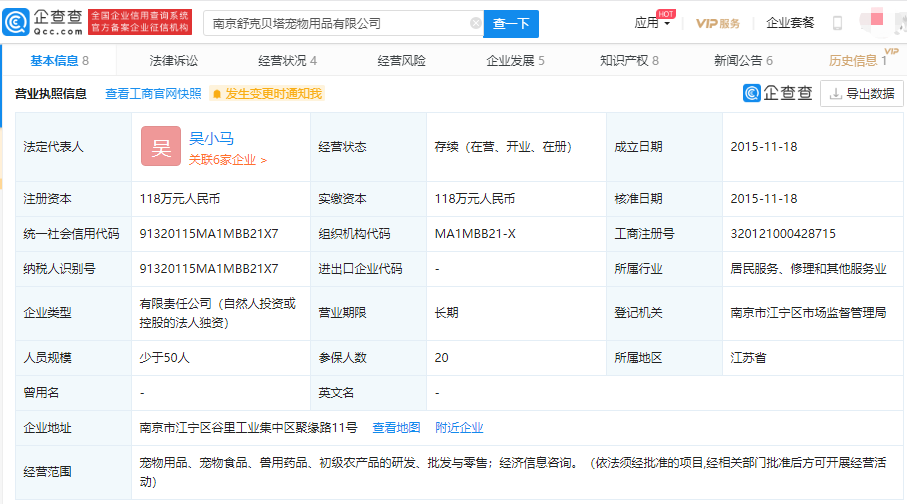Switch to the 法律诉讼 tab
Viewport: 907px width, 504px height.
point(174,61)
